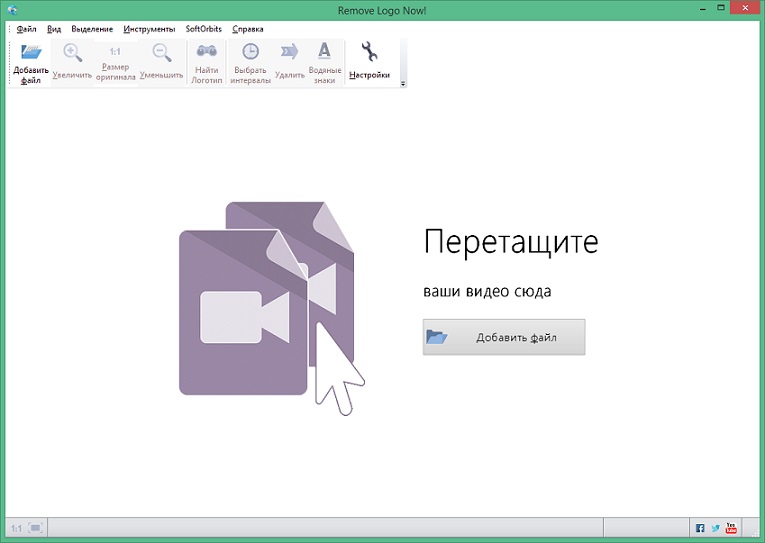Zoom in with Увеличить magnifier
765x543 pixels.
pyautogui.click(x=72, y=61)
